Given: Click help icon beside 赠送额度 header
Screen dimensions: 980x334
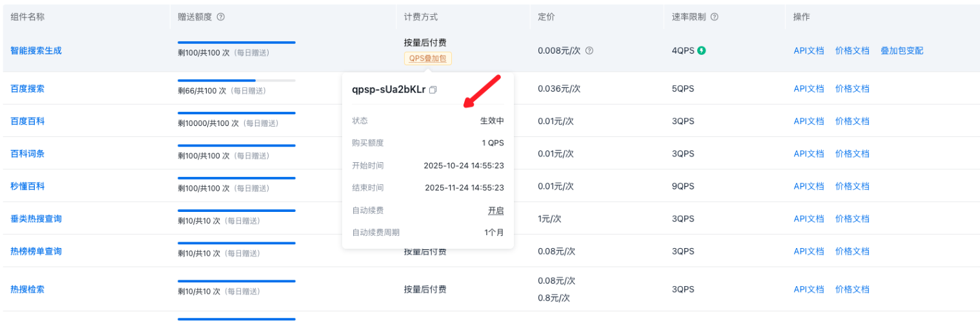Looking at the screenshot, I should [221, 17].
